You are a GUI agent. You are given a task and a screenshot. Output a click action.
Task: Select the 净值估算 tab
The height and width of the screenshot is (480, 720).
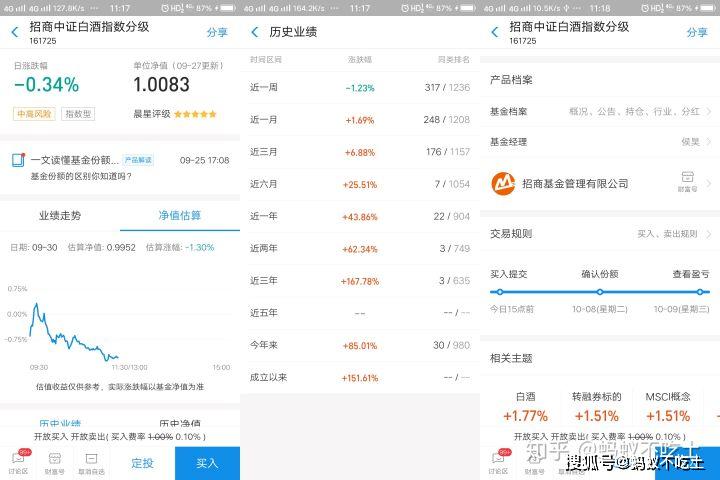pos(180,215)
